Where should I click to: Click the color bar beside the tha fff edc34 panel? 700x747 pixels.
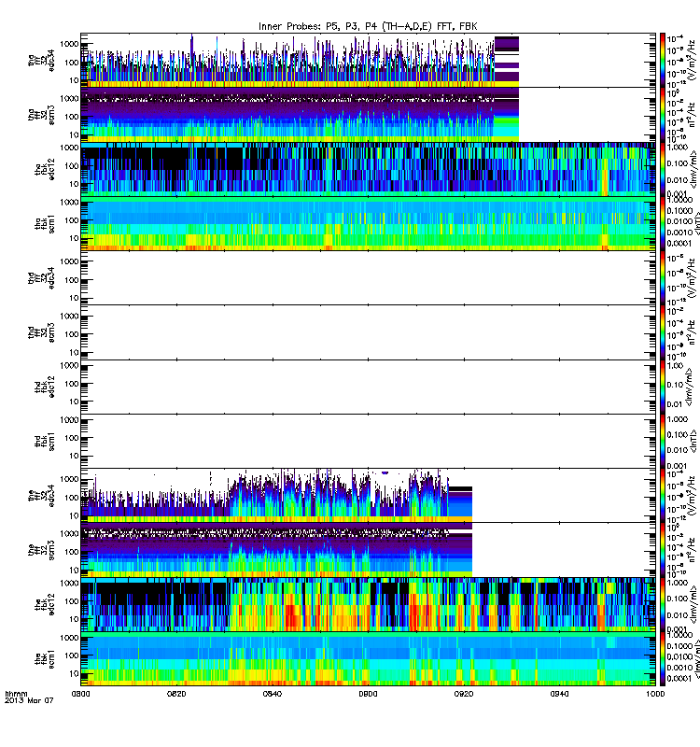point(663,60)
